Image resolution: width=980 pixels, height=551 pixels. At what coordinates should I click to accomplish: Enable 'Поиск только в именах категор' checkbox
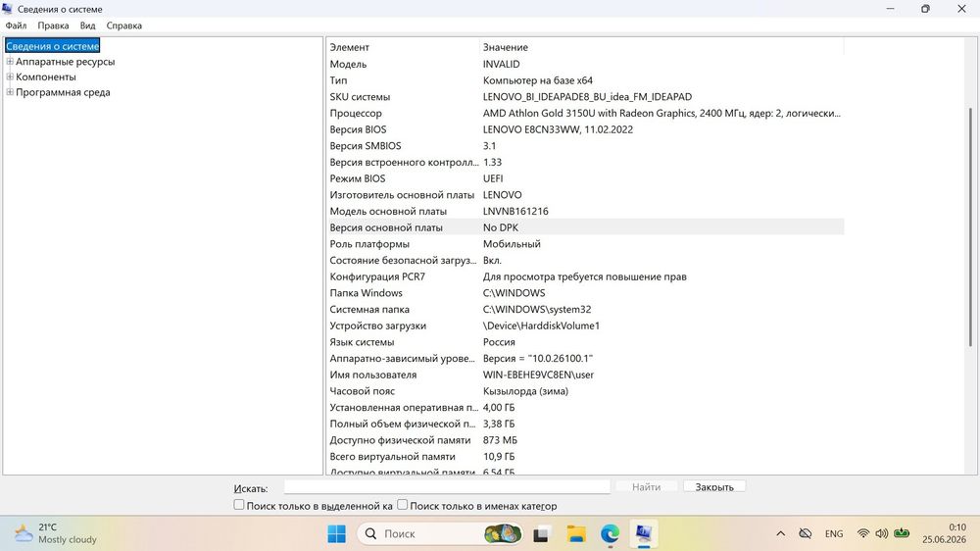tap(403, 505)
